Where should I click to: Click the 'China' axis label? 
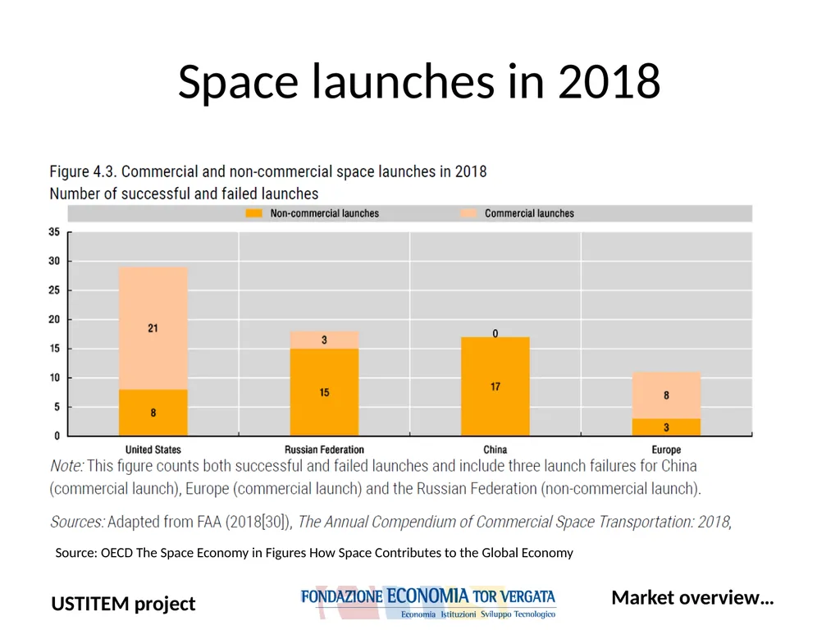pos(495,450)
